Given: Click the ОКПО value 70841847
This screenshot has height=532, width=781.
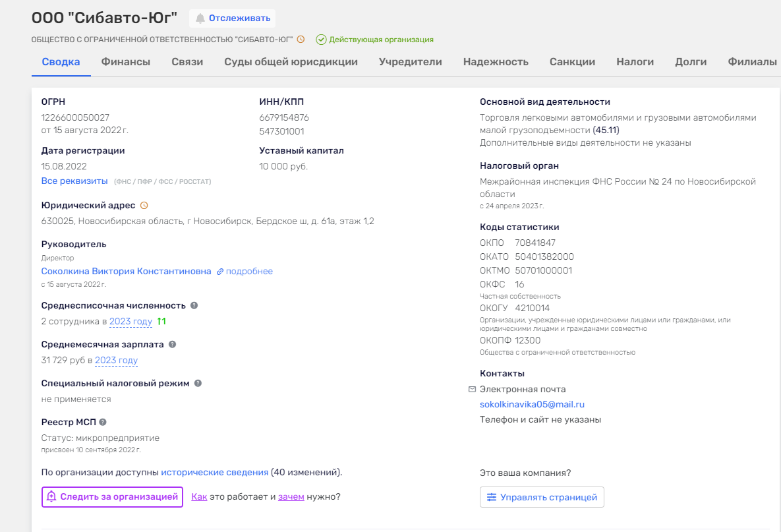Looking at the screenshot, I should (535, 243).
